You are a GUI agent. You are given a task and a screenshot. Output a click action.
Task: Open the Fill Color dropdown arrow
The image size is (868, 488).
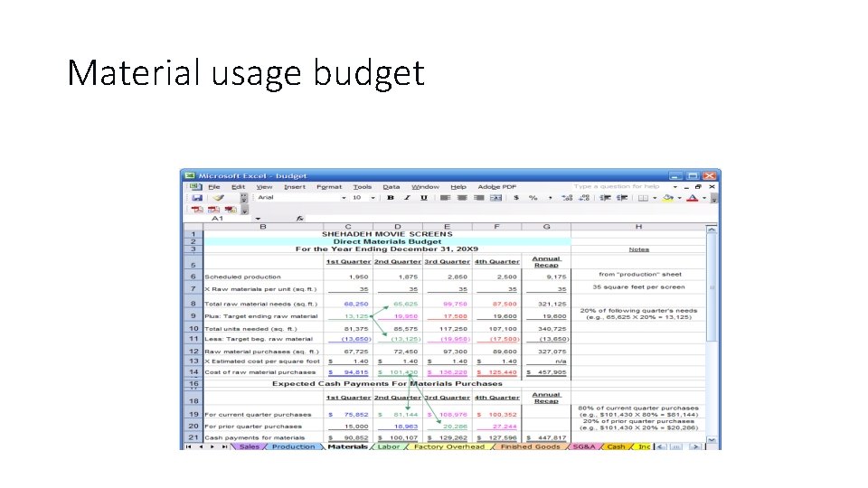[680, 198]
